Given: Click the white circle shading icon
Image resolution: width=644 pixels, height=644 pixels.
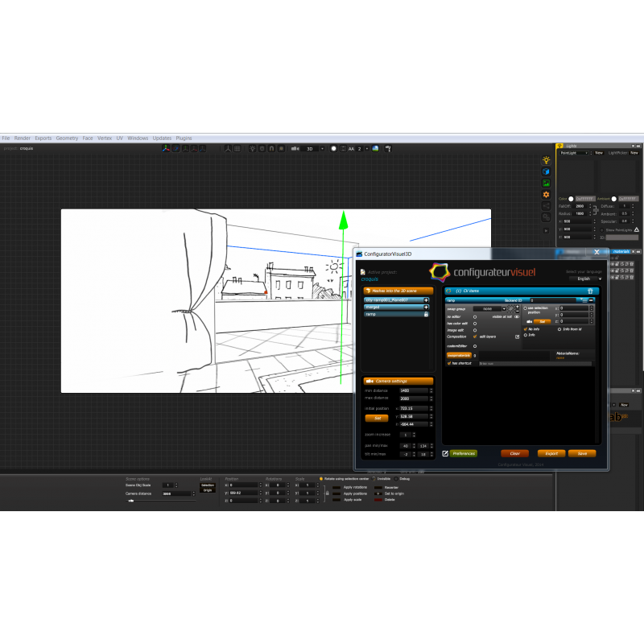Looking at the screenshot, I should (x=333, y=149).
